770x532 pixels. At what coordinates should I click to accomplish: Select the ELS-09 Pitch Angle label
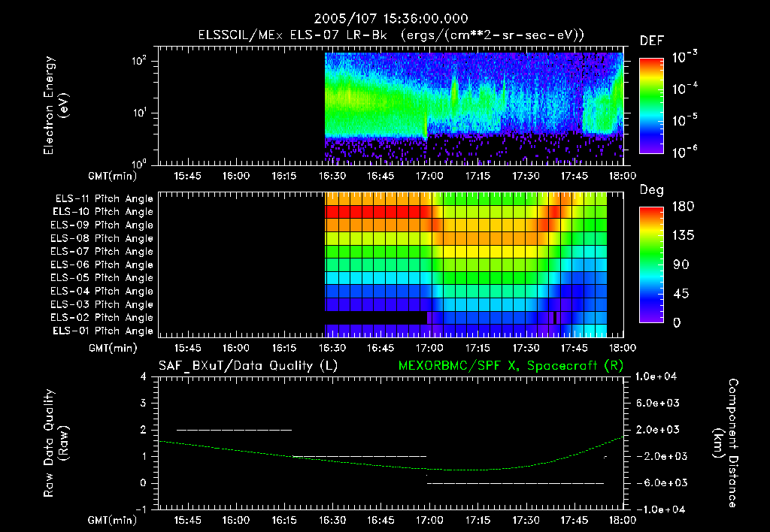pyautogui.click(x=102, y=225)
